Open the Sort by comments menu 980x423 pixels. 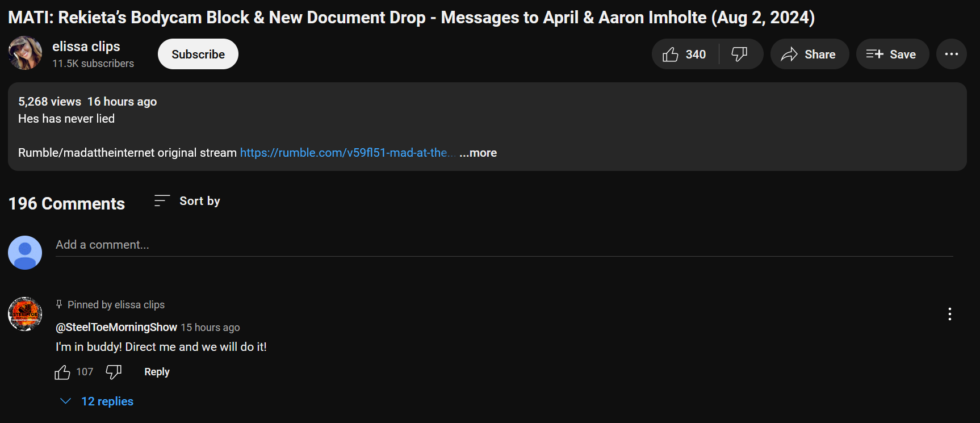click(x=187, y=201)
